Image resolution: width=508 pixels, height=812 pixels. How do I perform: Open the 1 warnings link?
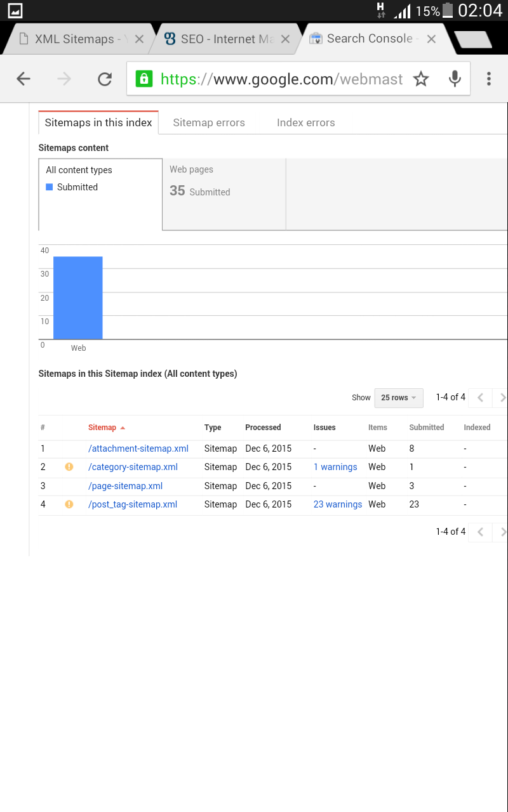coord(335,467)
